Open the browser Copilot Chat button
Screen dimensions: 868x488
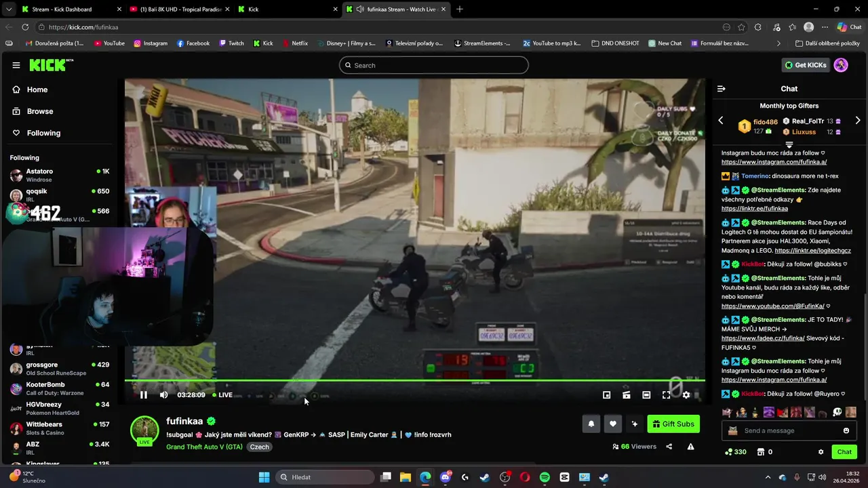pyautogui.click(x=849, y=27)
